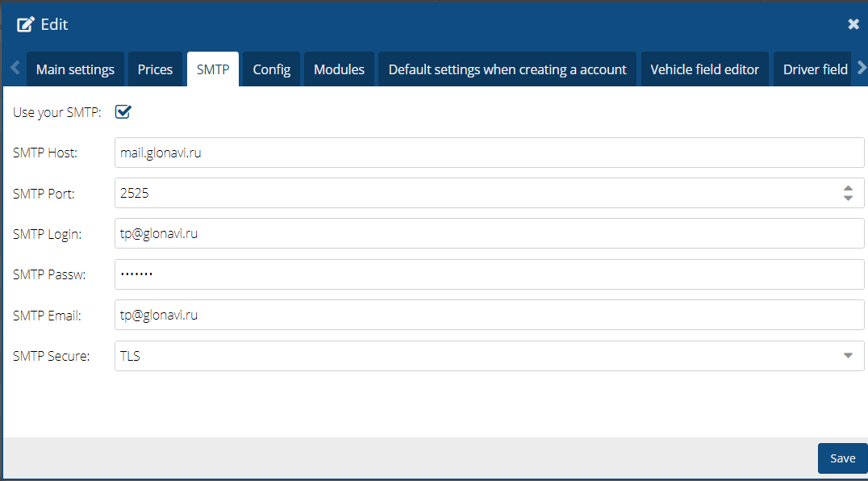868x481 pixels.
Task: Focus the SMTP Login input field
Action: (489, 234)
